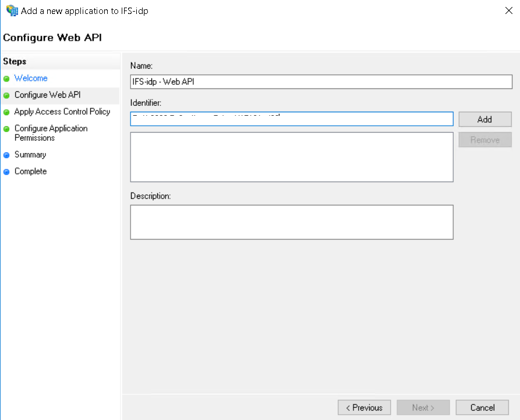Click the Name text field
Image resolution: width=520 pixels, height=420 pixels.
tap(321, 82)
